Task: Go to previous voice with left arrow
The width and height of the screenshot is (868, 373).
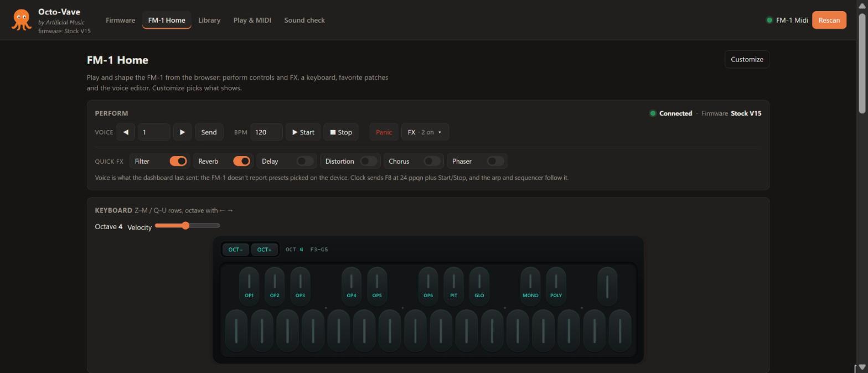Action: (x=126, y=132)
